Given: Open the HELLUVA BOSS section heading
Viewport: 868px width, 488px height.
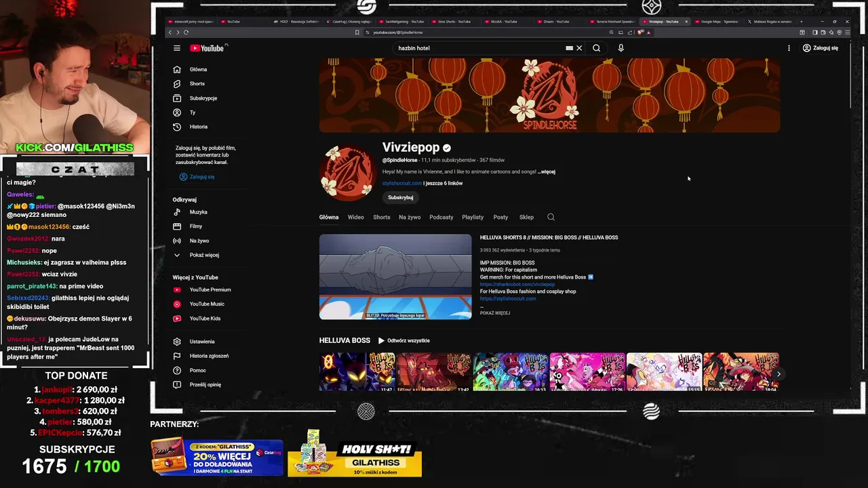Looking at the screenshot, I should [x=344, y=340].
